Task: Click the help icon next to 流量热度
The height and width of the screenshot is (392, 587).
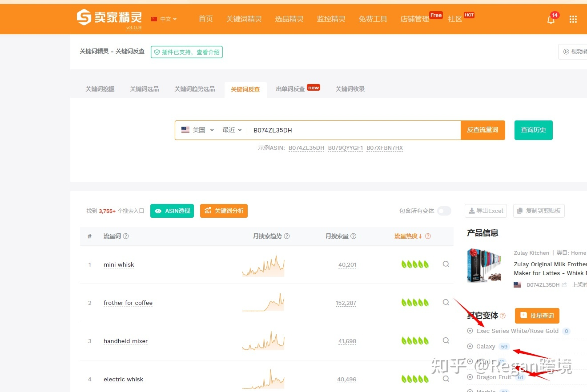Action: point(427,236)
